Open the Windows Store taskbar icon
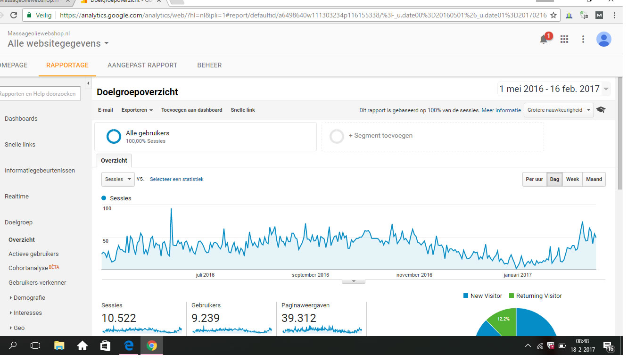 (x=105, y=346)
